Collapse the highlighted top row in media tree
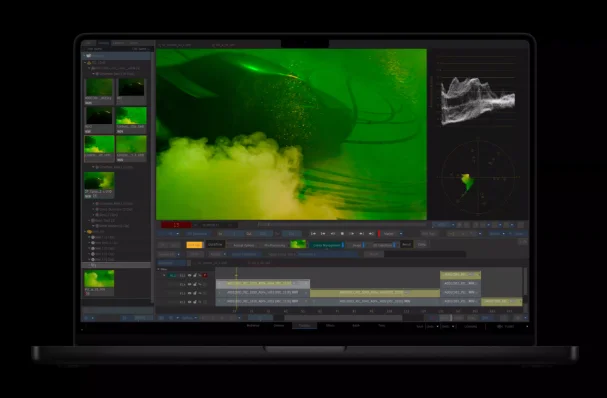The width and height of the screenshot is (607, 398). (85, 56)
